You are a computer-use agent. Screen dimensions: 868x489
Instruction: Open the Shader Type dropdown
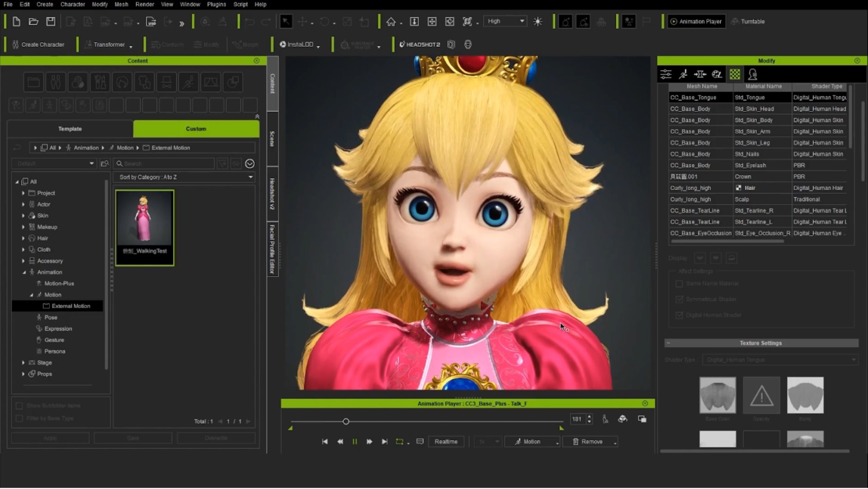point(780,359)
